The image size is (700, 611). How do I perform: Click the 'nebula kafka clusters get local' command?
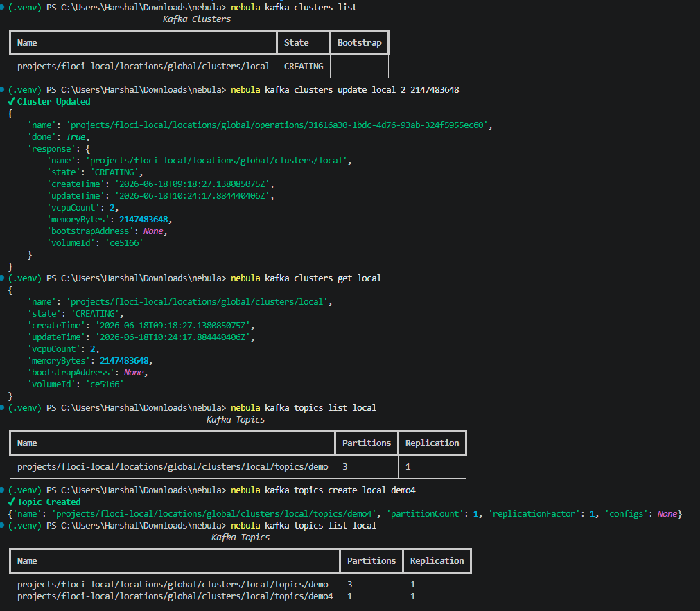[x=306, y=278]
